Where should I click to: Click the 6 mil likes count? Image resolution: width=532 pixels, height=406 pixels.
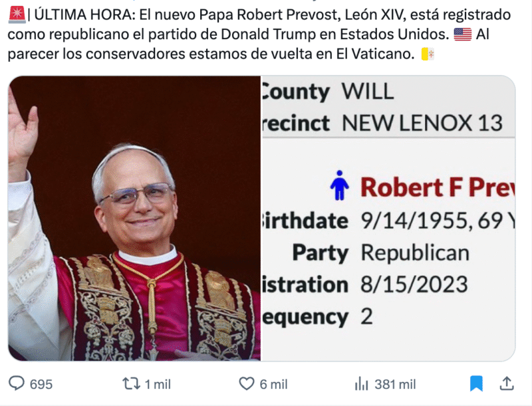pos(273,384)
